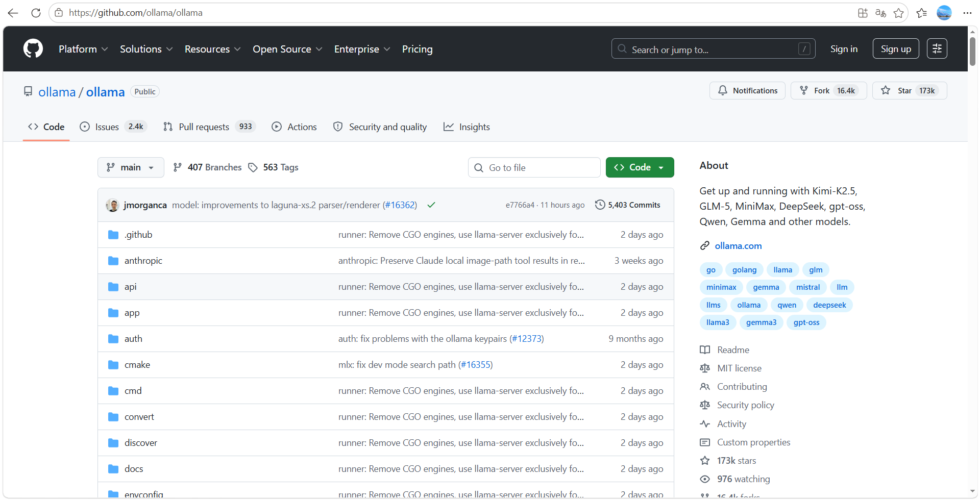980x500 pixels.
Task: Fork the ollama repository
Action: coord(829,90)
